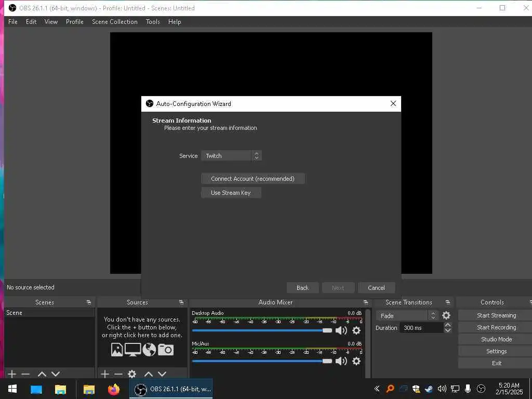Open Fade transition properties gear
The height and width of the screenshot is (399, 532).
tap(446, 315)
